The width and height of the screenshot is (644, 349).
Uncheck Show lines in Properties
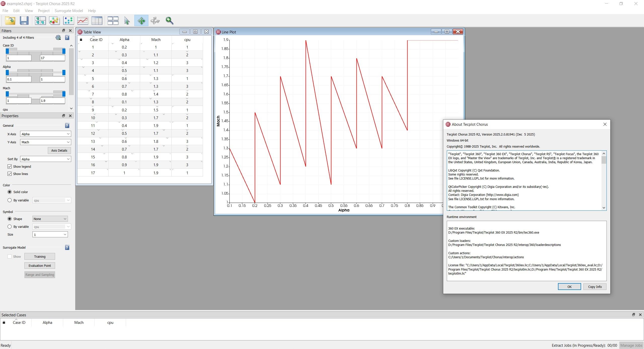point(10,174)
